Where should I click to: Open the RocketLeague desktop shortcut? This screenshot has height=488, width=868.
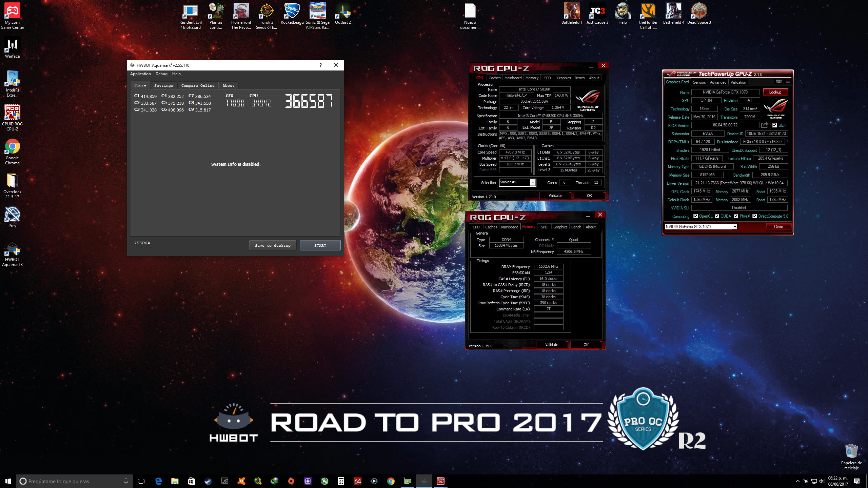click(x=292, y=14)
